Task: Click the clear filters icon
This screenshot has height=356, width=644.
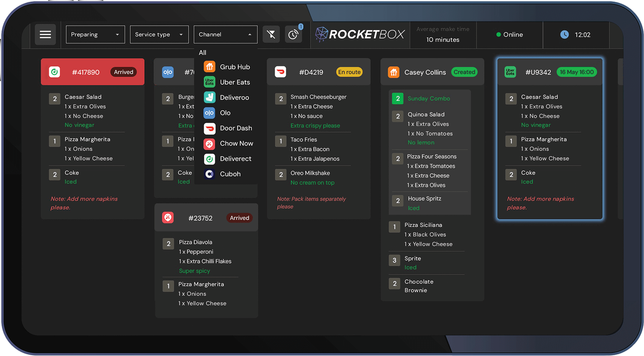Action: (x=271, y=34)
